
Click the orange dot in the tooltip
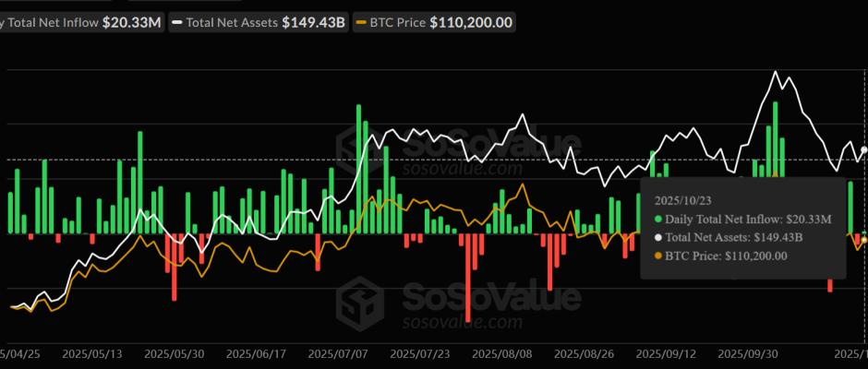(x=657, y=256)
